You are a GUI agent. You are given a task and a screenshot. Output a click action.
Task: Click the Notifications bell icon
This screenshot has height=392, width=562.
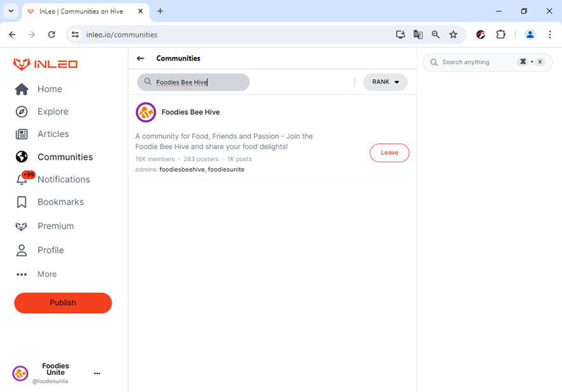[x=22, y=180]
